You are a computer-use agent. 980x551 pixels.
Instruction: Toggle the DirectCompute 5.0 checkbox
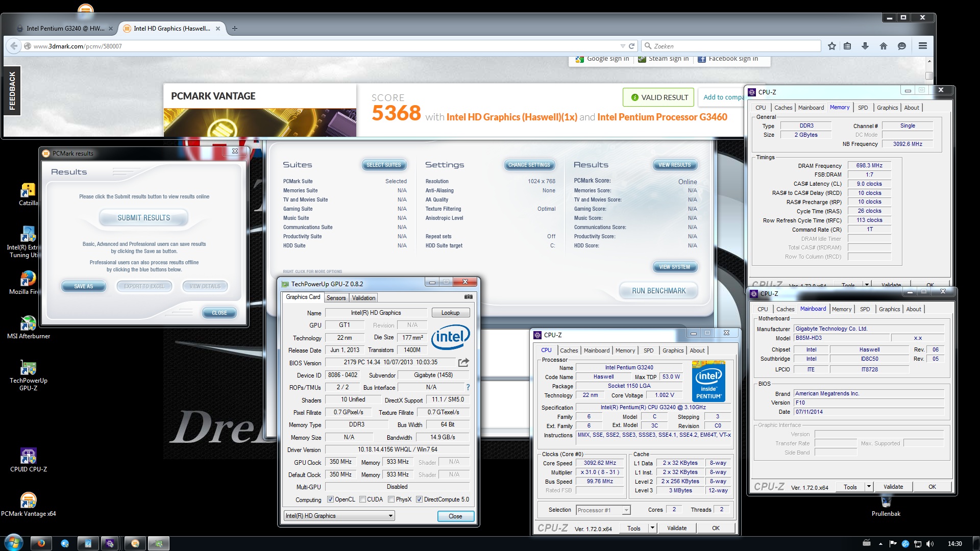click(419, 499)
